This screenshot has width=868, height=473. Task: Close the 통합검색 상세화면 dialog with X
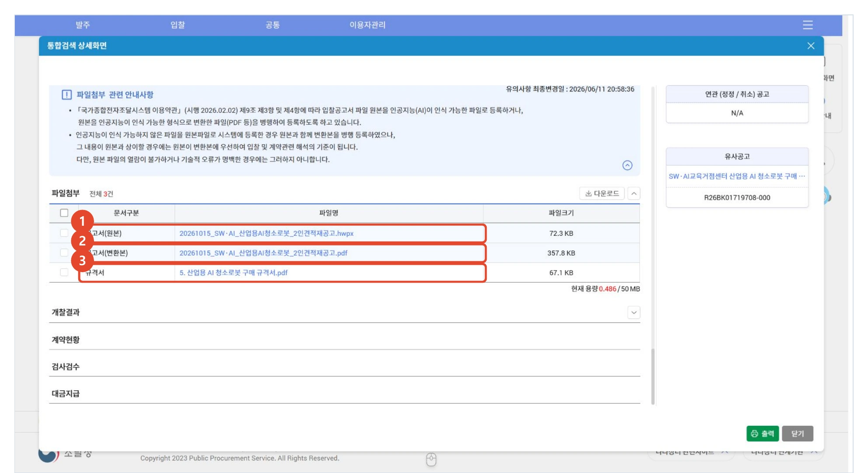tap(811, 46)
